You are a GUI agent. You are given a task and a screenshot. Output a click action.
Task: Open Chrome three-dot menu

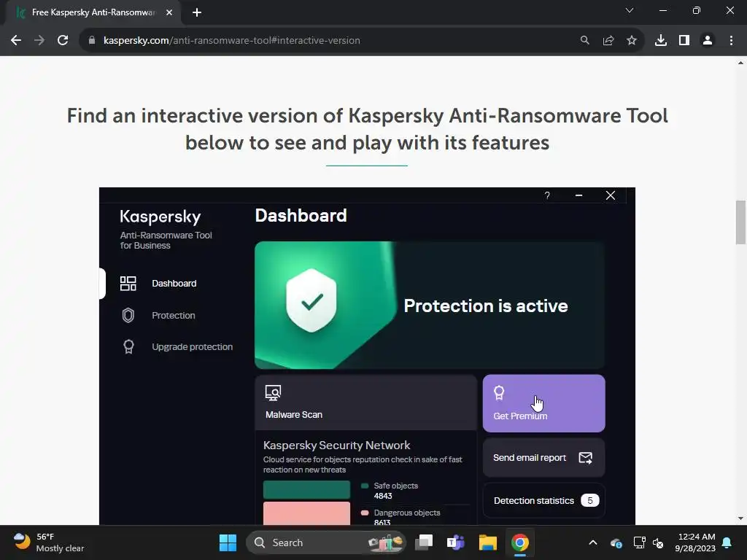coord(731,41)
